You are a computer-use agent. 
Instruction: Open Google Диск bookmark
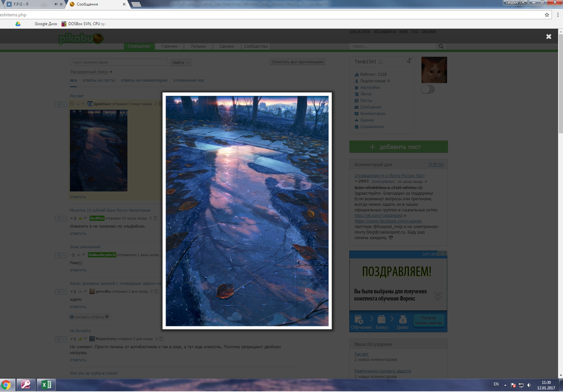click(46, 24)
